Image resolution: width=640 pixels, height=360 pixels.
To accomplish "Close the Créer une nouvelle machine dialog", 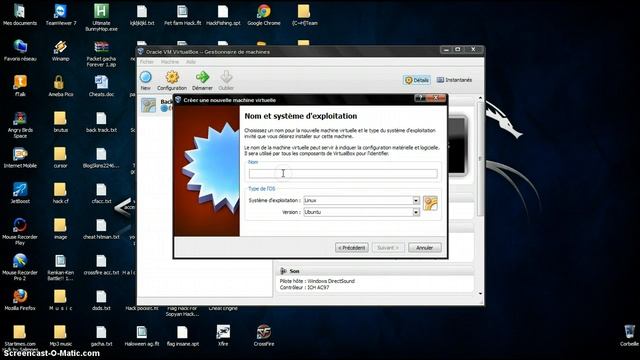I will tap(436, 98).
